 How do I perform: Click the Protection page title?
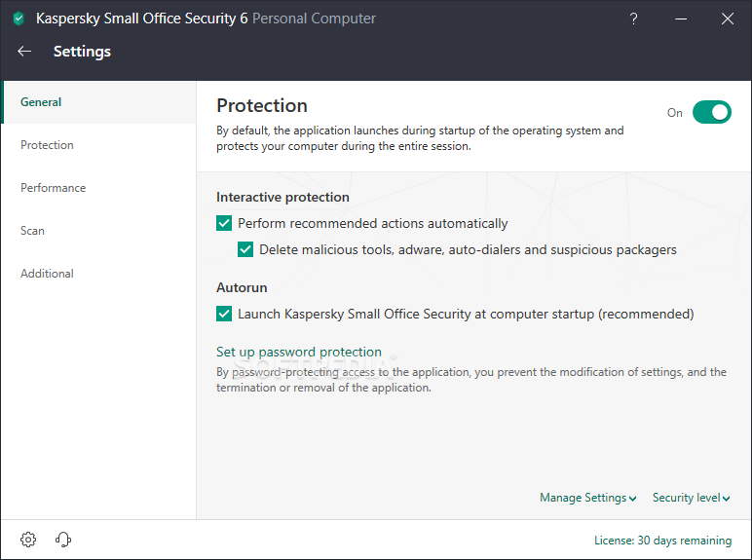(262, 105)
